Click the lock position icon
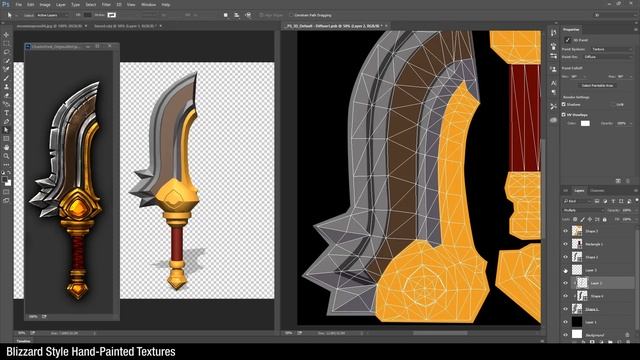Image resolution: width=640 pixels, height=360 pixels. coord(590,220)
